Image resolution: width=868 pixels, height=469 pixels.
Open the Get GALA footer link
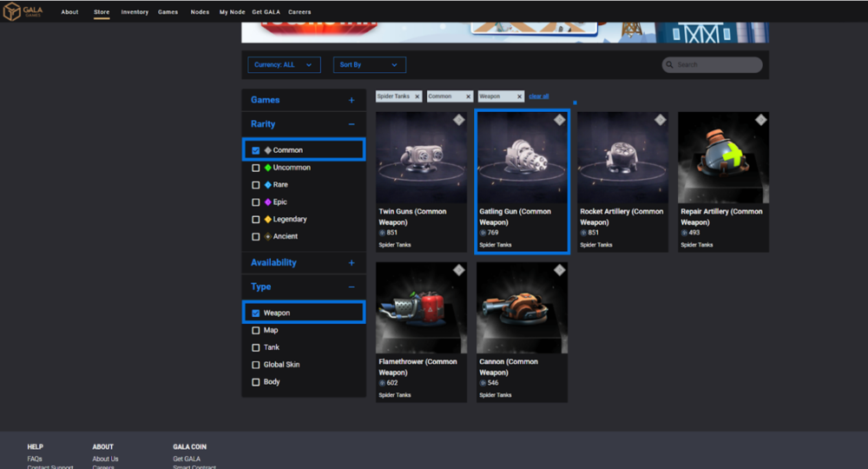point(187,459)
